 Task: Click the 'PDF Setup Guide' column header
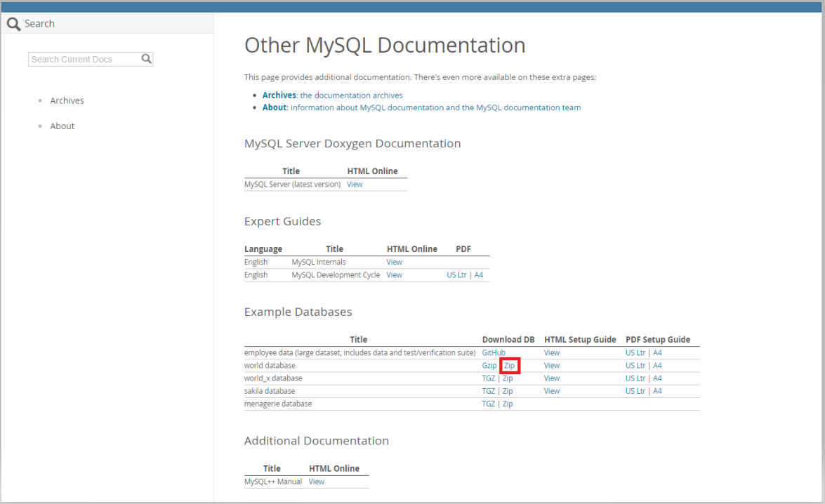[x=658, y=340]
